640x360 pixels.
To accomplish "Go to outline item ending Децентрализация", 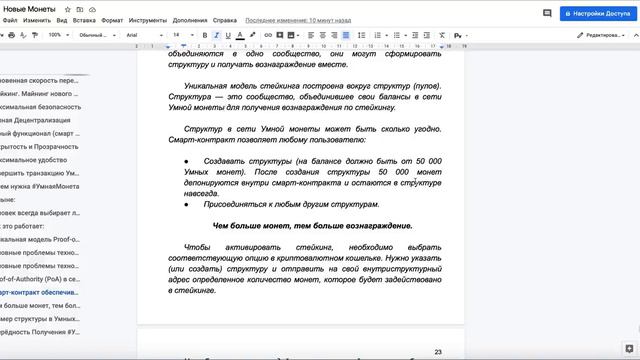I will [x=35, y=120].
